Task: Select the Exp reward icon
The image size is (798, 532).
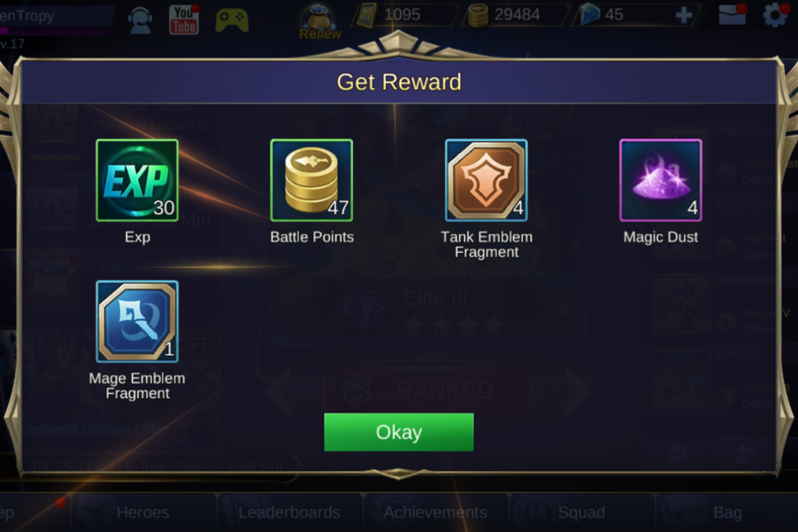Action: (x=137, y=180)
